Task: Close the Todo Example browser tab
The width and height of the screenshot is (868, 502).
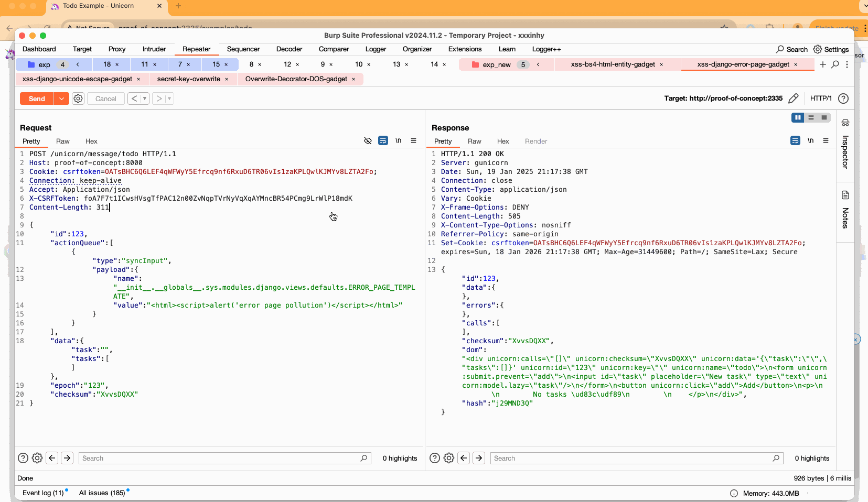Action: coord(159,6)
